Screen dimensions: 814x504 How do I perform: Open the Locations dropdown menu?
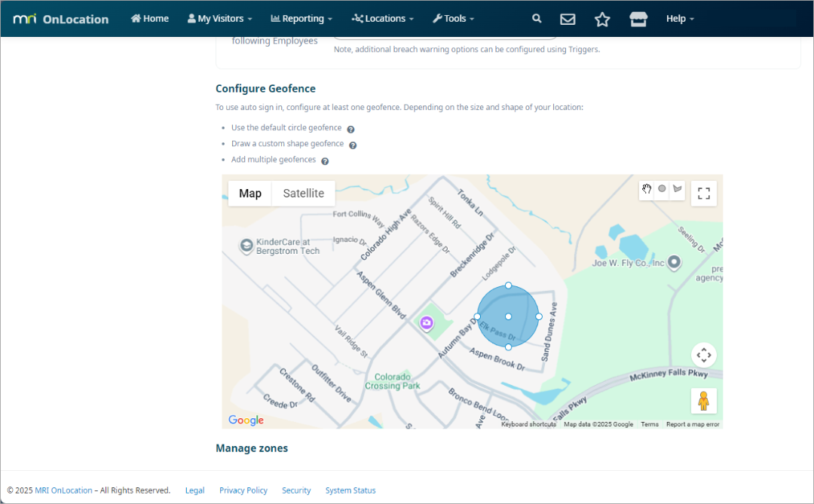click(383, 19)
